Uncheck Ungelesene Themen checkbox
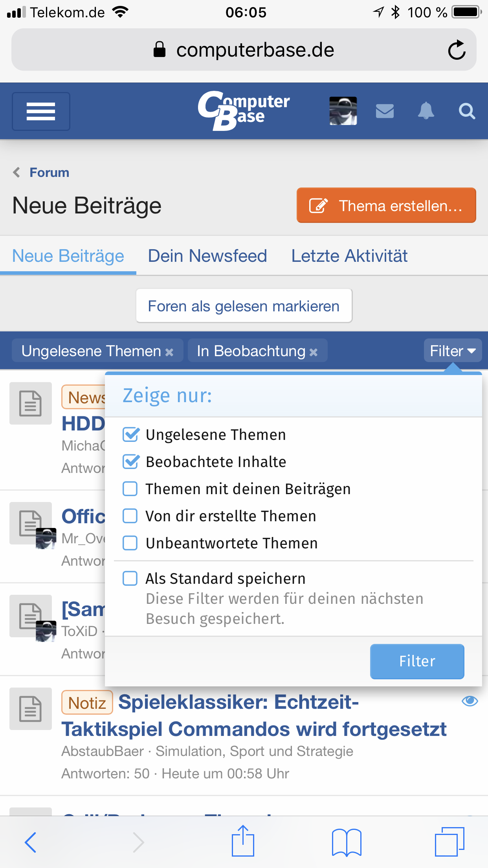This screenshot has height=868, width=488. pos(130,435)
